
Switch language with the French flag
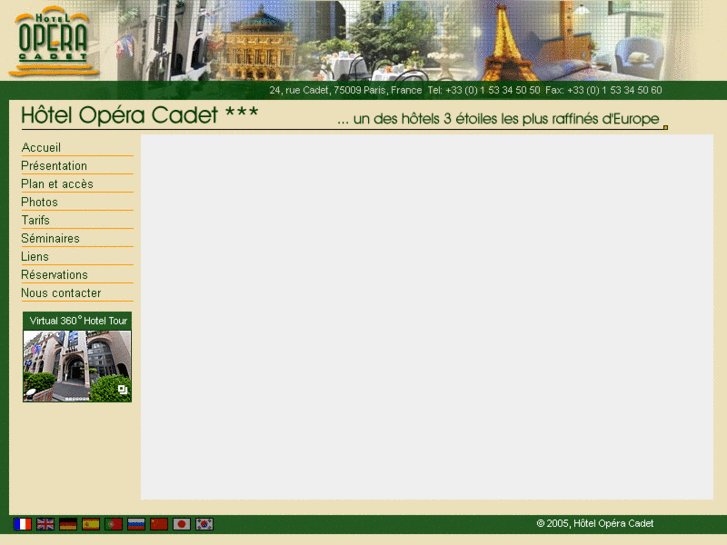point(23,524)
